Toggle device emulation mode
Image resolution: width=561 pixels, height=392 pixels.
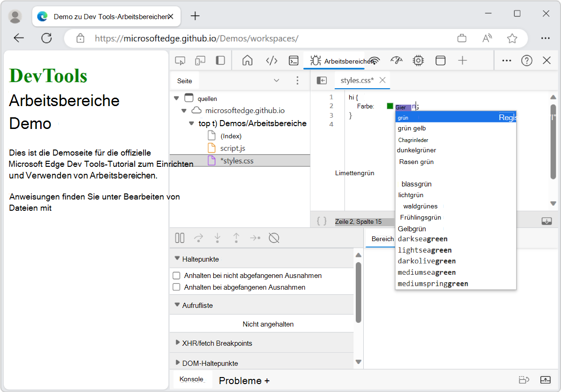point(200,60)
